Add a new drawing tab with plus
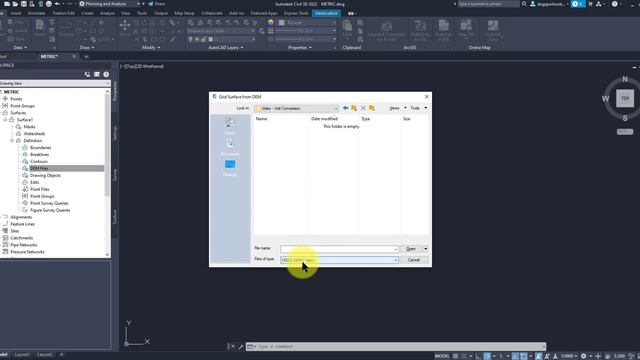640x360 pixels. (86, 57)
